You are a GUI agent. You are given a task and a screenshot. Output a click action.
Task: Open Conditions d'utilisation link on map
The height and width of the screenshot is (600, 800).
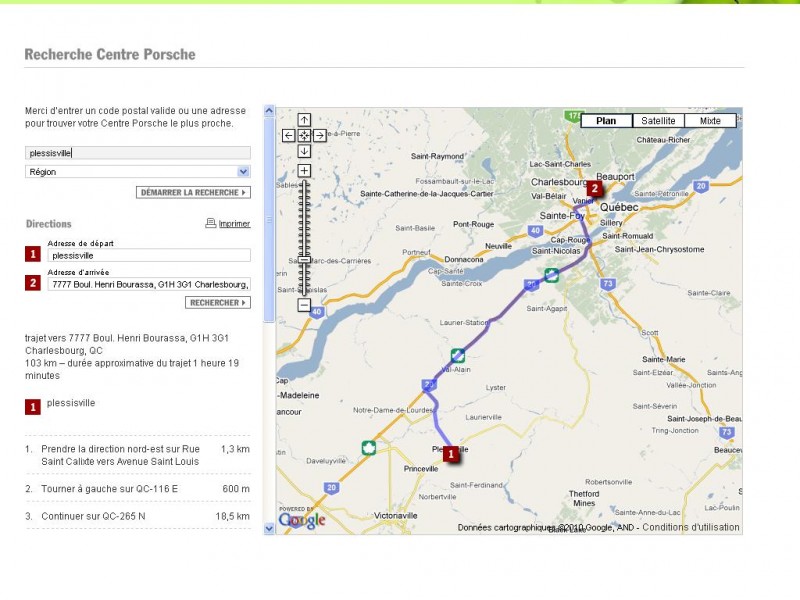click(691, 527)
